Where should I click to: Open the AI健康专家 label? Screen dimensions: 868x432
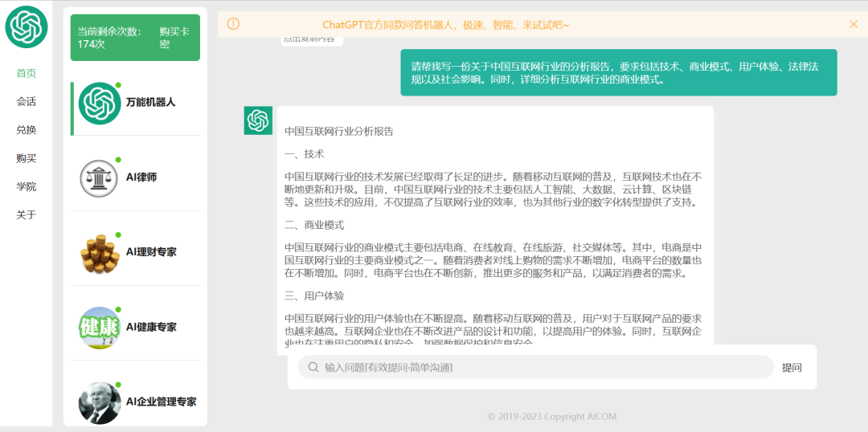tap(151, 327)
